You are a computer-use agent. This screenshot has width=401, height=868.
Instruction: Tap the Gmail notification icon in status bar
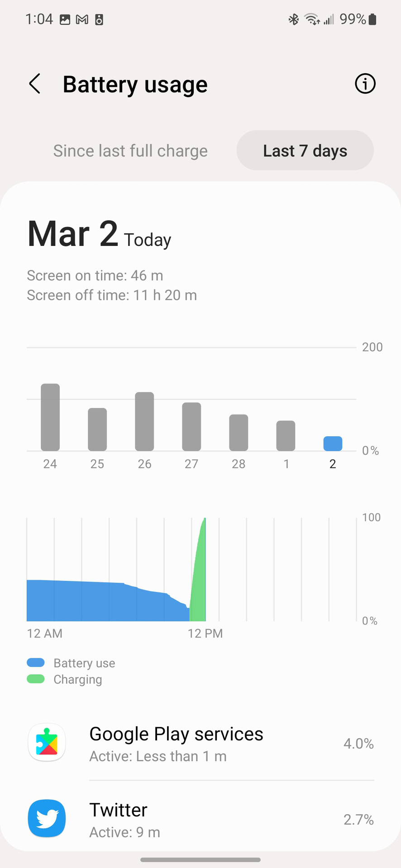click(82, 19)
